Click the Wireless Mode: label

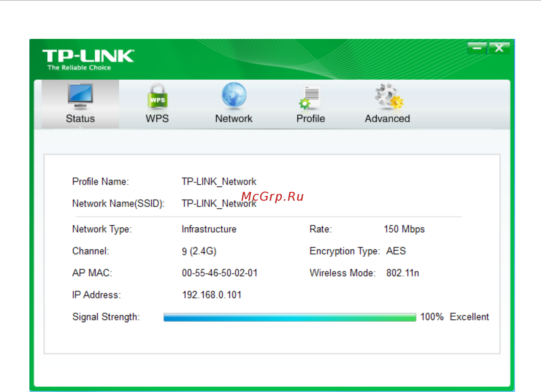[343, 273]
